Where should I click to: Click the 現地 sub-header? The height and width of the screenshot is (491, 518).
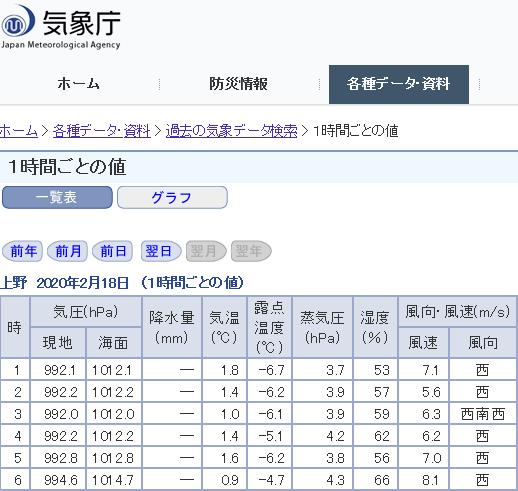point(58,343)
